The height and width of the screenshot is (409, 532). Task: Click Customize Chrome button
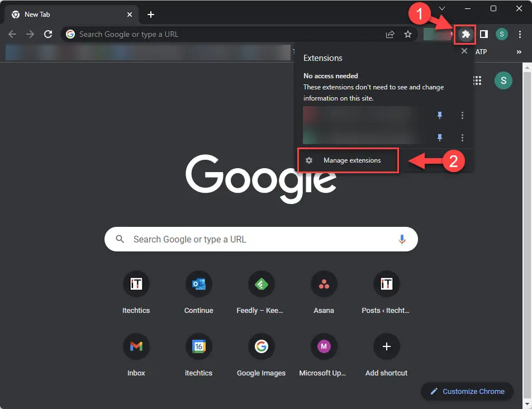[467, 391]
